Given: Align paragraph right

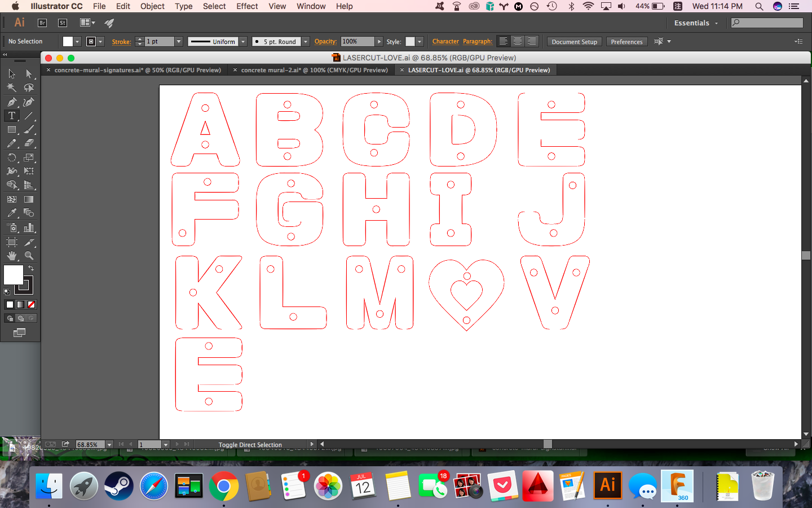Looking at the screenshot, I should click(x=531, y=41).
